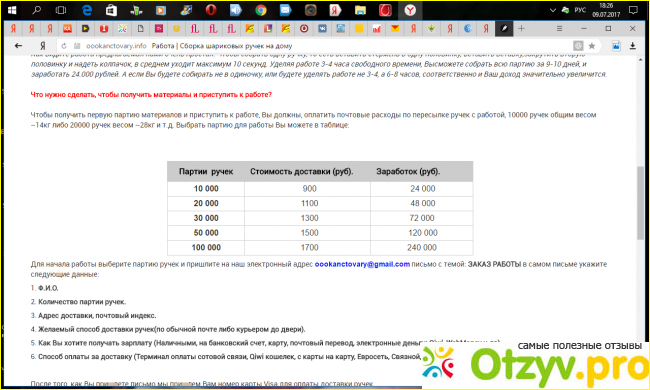Open the oookanctovary@gmail.com email link
The width and height of the screenshot is (650, 390).
362,264
